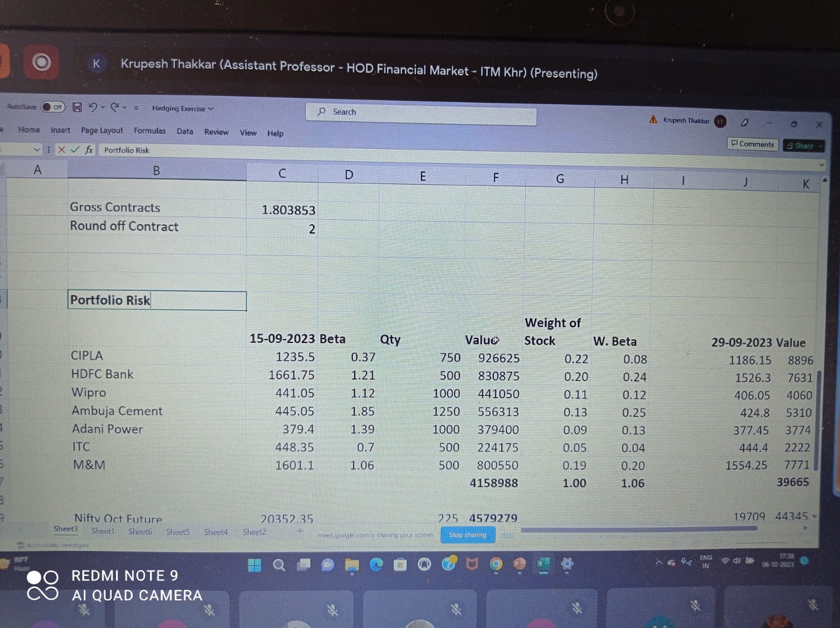Select column B header
This screenshot has height=628, width=840.
(x=156, y=171)
